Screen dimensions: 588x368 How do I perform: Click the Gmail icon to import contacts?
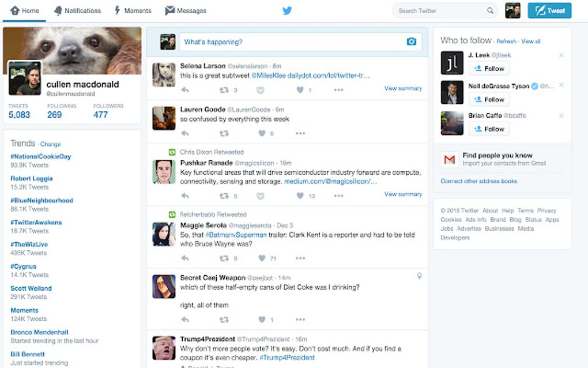pyautogui.click(x=449, y=160)
